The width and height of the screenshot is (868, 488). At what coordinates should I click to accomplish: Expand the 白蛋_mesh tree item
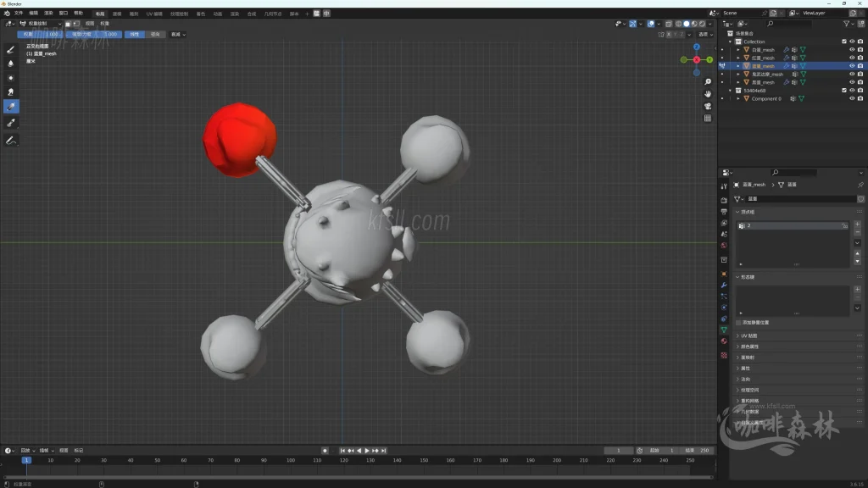pos(737,50)
